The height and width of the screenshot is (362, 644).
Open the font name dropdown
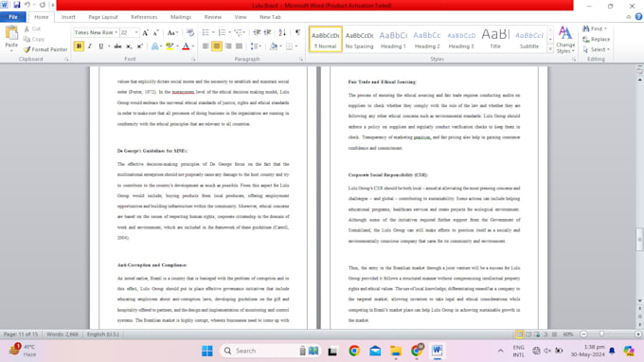(x=116, y=32)
